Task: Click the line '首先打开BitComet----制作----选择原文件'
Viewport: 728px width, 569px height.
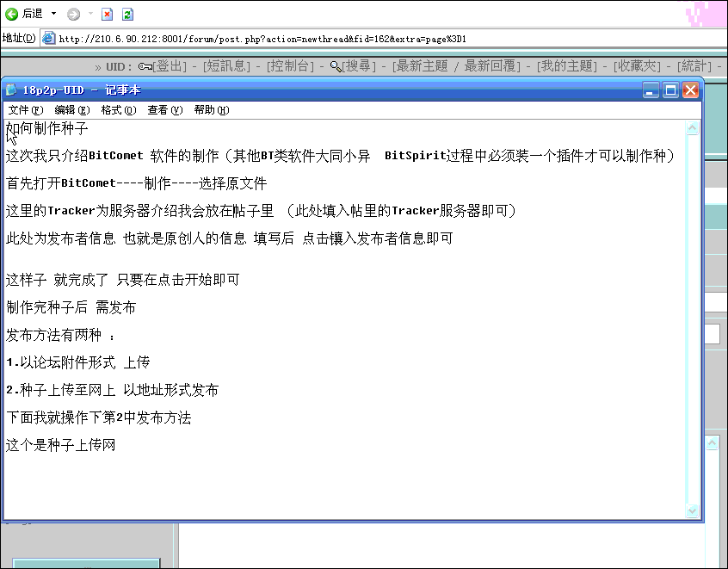Action: [x=137, y=183]
